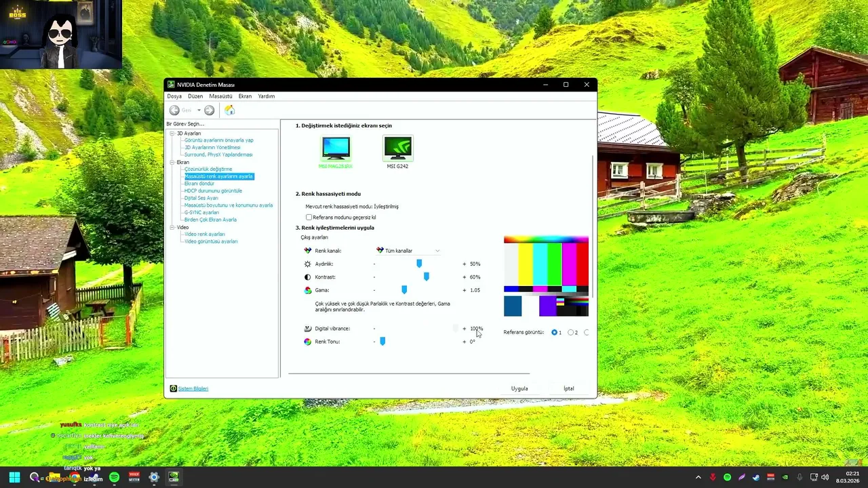This screenshot has width=868, height=488.
Task: Go forward using the forward arrow
Action: pos(210,110)
